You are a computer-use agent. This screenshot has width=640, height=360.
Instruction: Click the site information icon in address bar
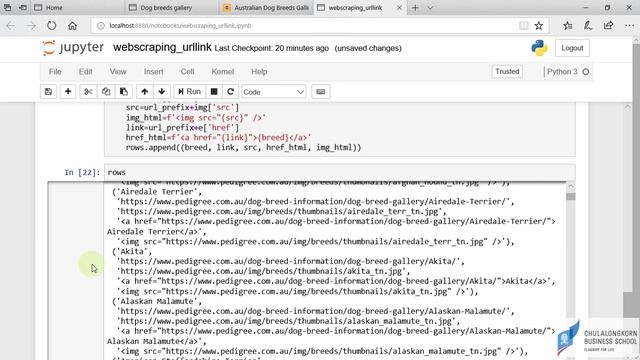100,26
